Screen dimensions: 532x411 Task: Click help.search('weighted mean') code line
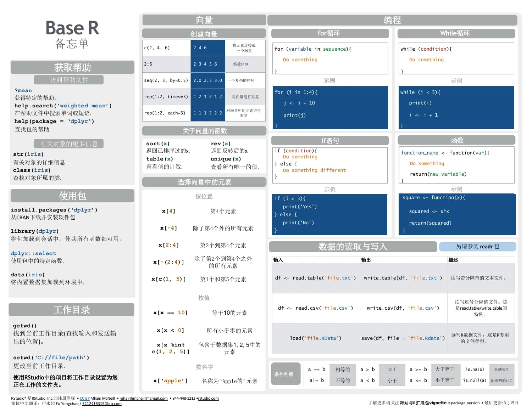tap(63, 106)
